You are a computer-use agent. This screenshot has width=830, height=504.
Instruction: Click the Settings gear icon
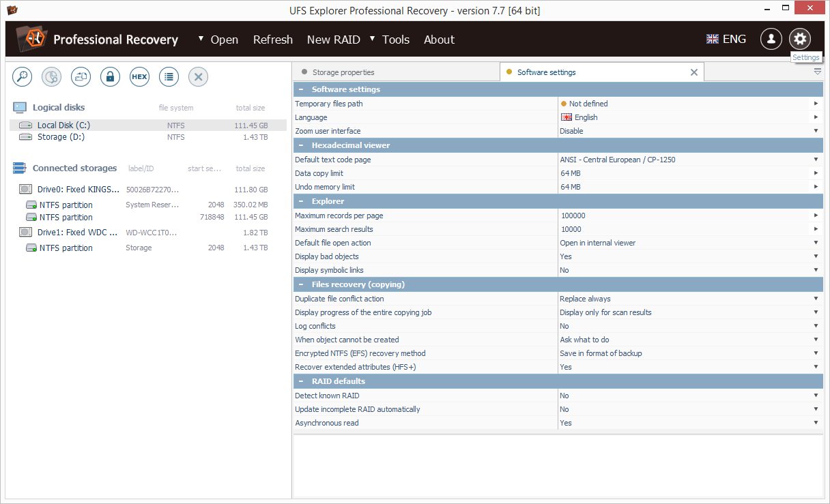(x=800, y=39)
